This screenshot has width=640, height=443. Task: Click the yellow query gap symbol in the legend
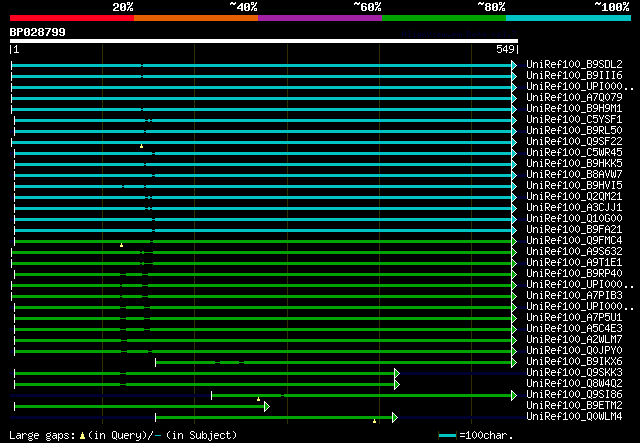coord(82,436)
